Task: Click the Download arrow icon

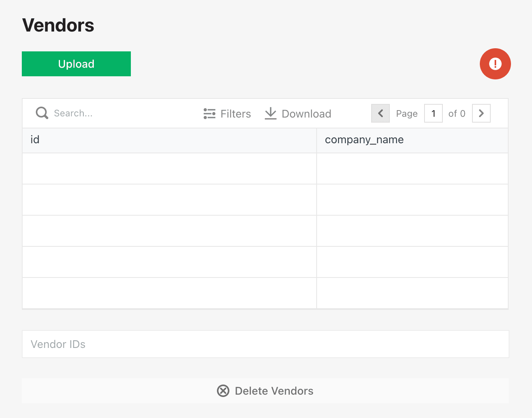Action: [x=270, y=114]
